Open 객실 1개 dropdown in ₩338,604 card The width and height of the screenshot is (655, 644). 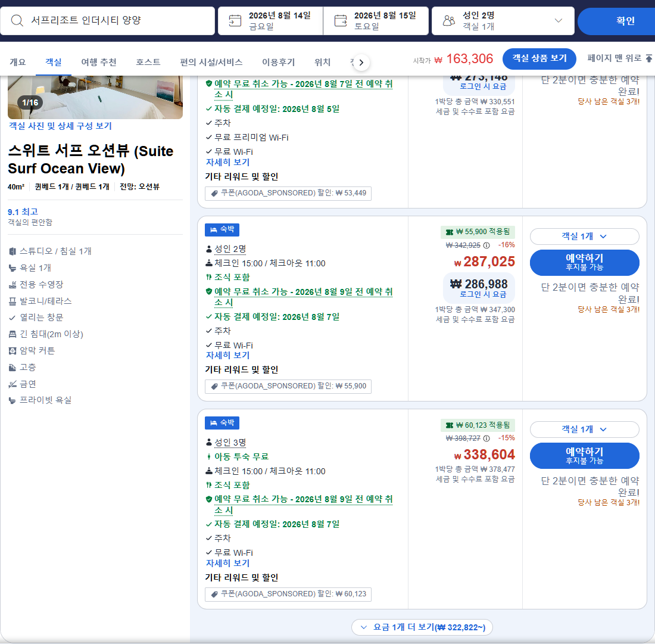pos(584,430)
